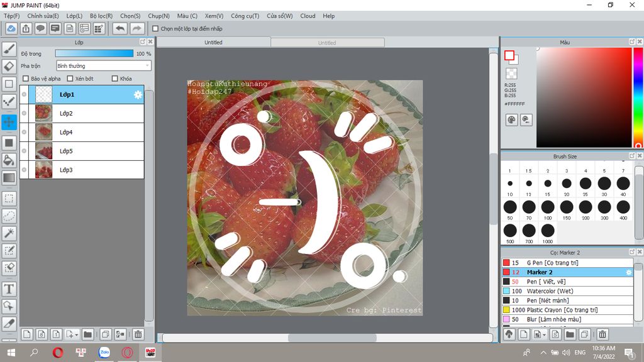Click taskbar Search magnifier
Image resolution: width=644 pixels, height=362 pixels.
[34, 353]
